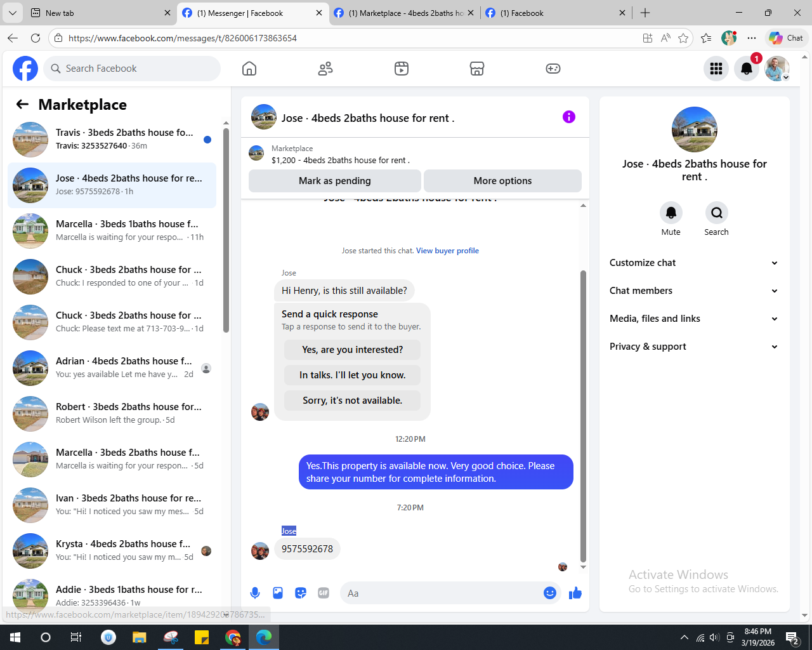This screenshot has height=650, width=812.
Task: Mute this chat with bell icon
Action: 671,213
